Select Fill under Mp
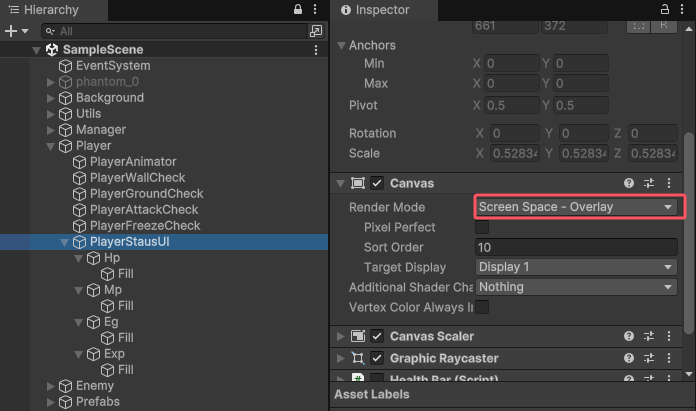Viewport: 696px width, 411px height. [x=125, y=306]
